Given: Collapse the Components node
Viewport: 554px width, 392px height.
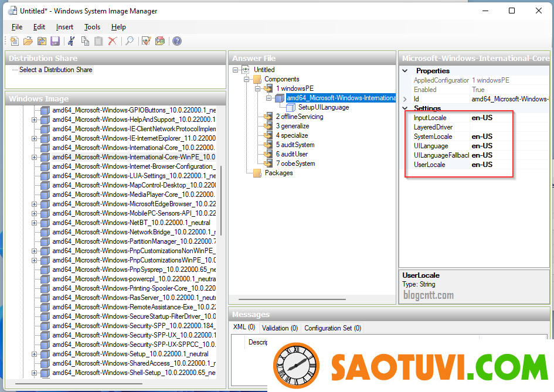Looking at the screenshot, I should coord(246,80).
